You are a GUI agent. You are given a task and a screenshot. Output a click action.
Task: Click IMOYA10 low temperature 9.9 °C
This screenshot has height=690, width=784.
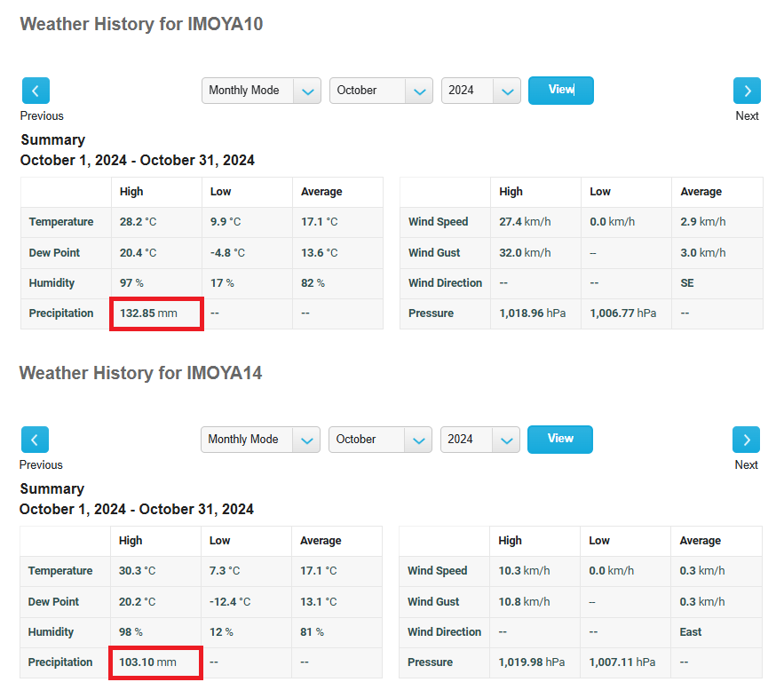coord(226,222)
